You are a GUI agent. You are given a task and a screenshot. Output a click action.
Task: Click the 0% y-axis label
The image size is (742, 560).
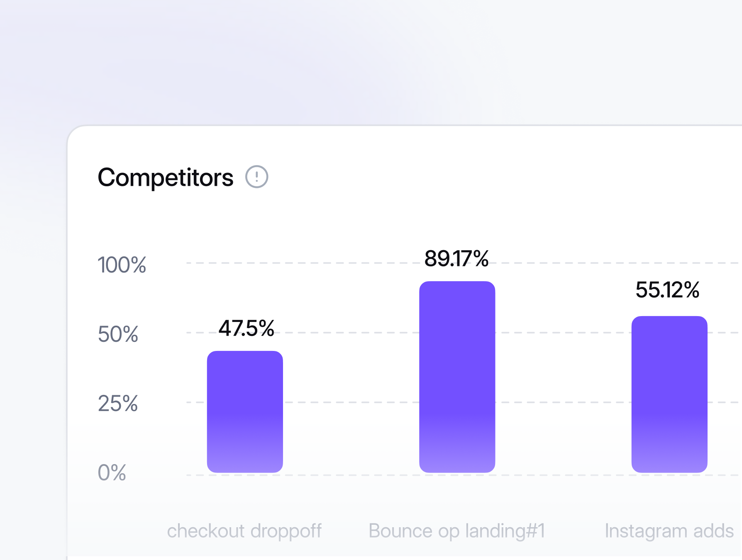112,472
